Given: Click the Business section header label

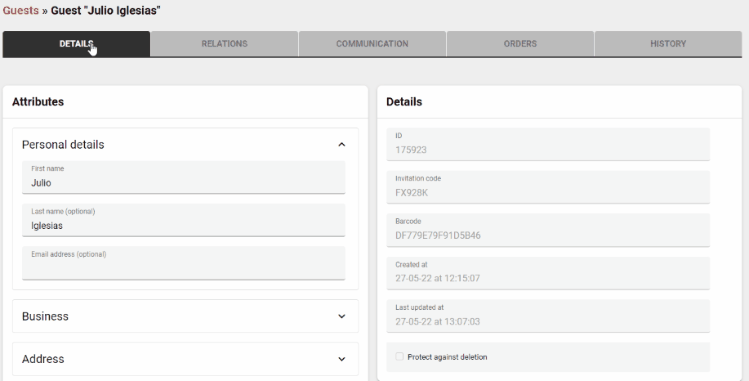Looking at the screenshot, I should click(45, 316).
